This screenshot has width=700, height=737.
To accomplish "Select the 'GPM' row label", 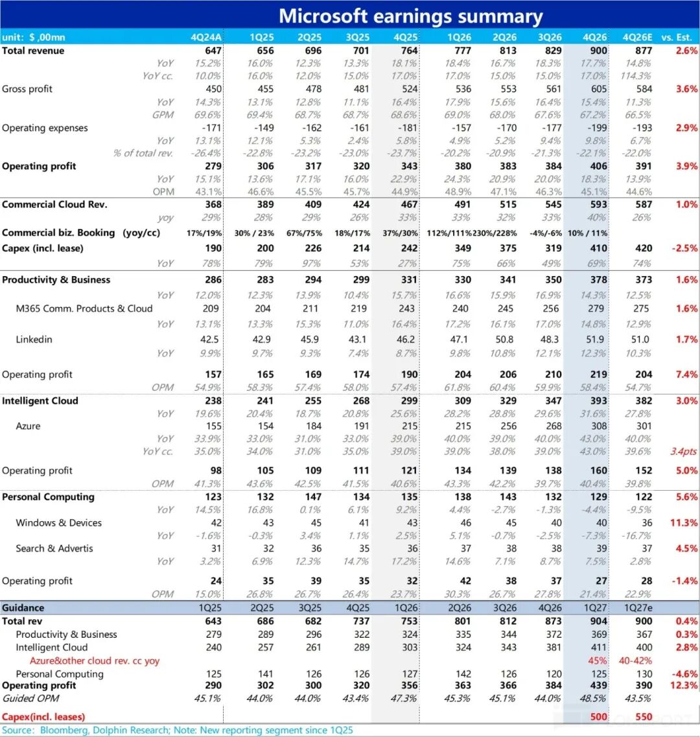I will tap(163, 115).
